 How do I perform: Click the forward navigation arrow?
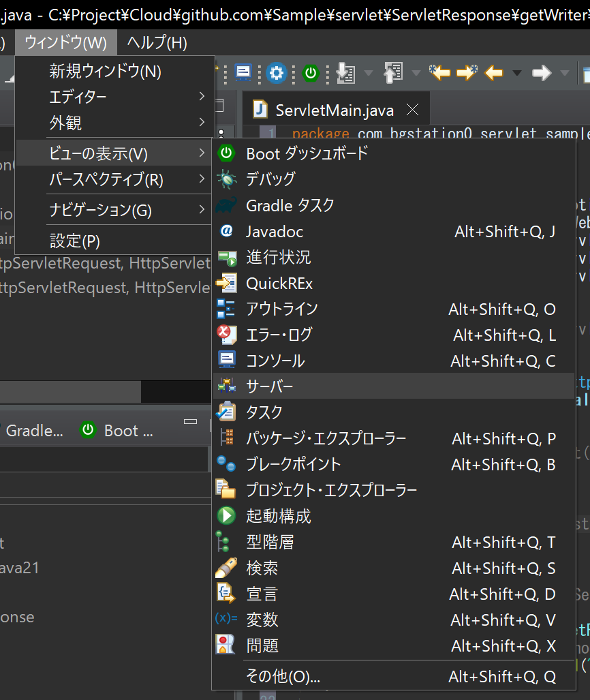pos(542,73)
